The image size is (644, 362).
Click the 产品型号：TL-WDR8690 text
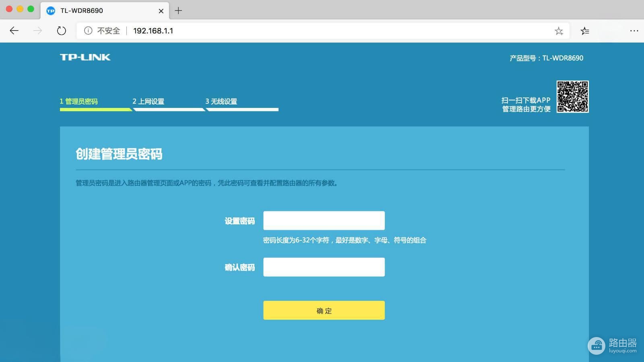tap(547, 58)
